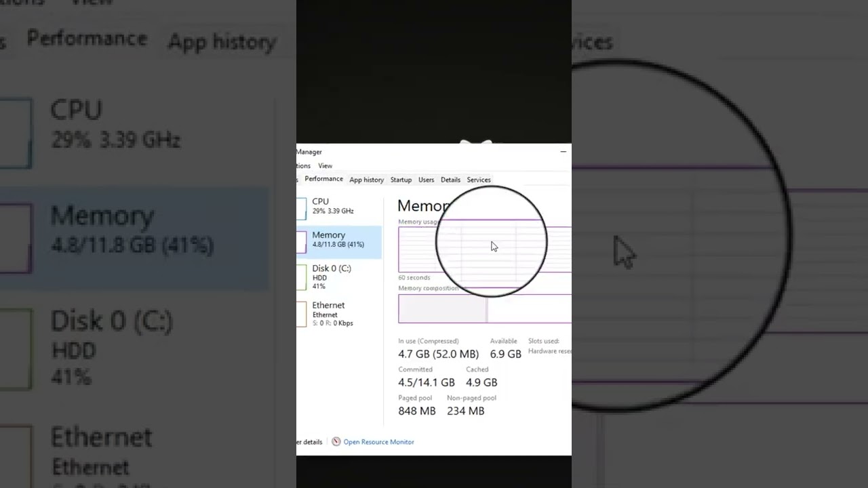Image resolution: width=868 pixels, height=488 pixels.
Task: Switch to the Performance tab
Action: click(323, 179)
